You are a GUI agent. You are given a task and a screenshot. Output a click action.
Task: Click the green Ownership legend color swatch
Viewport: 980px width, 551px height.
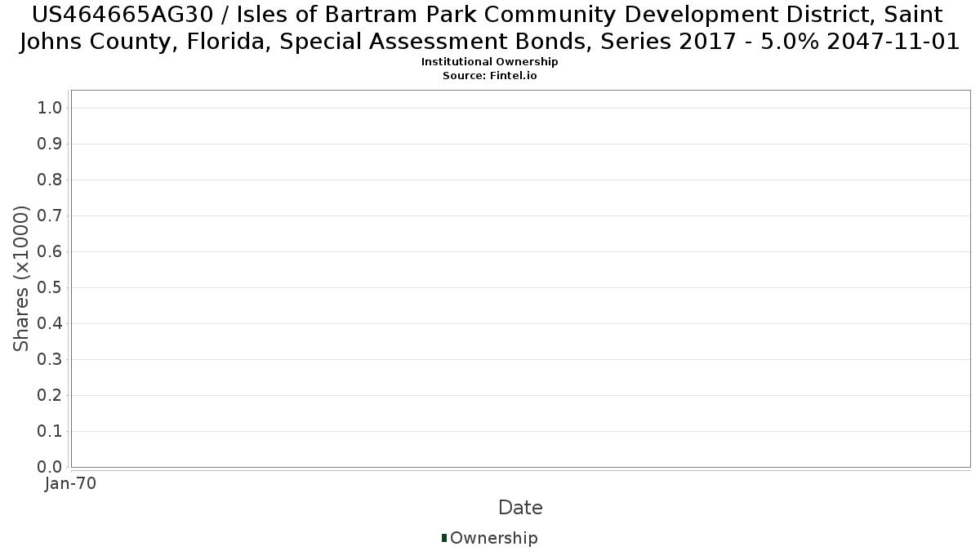tap(444, 538)
